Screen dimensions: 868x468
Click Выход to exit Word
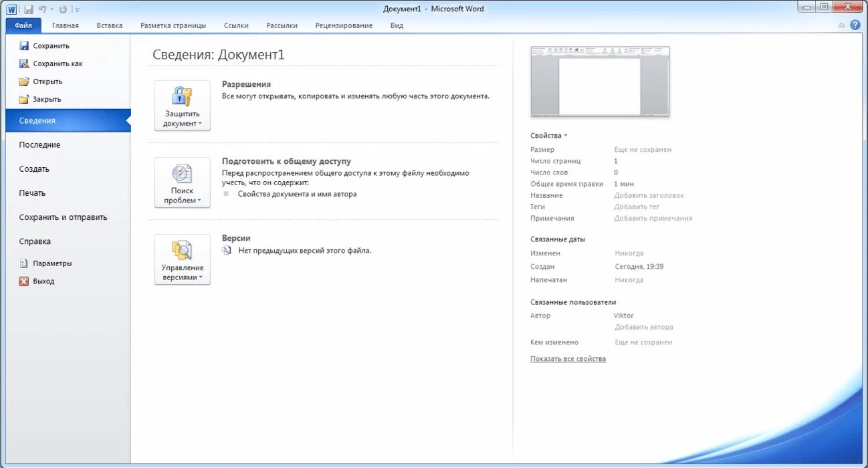coord(37,281)
